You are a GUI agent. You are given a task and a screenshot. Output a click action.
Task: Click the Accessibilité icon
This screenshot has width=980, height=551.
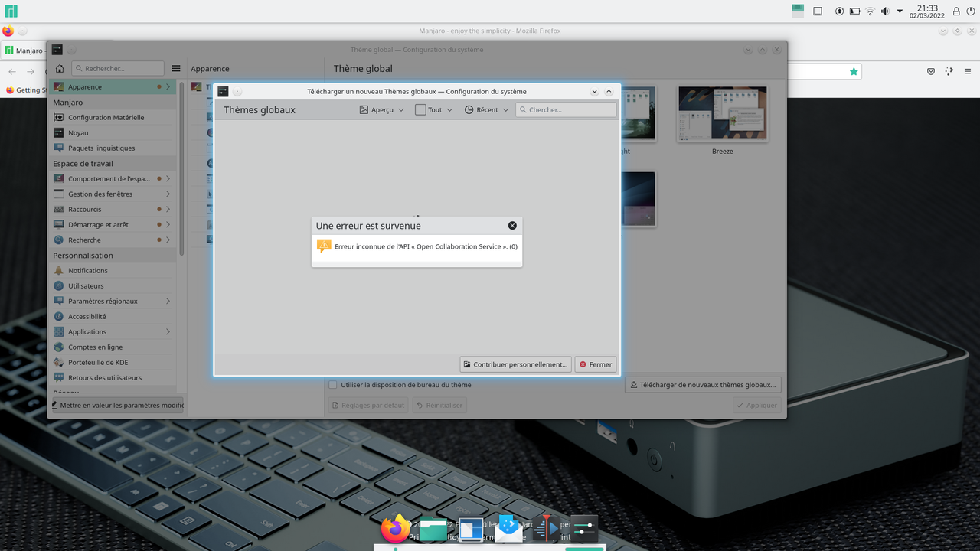click(59, 316)
